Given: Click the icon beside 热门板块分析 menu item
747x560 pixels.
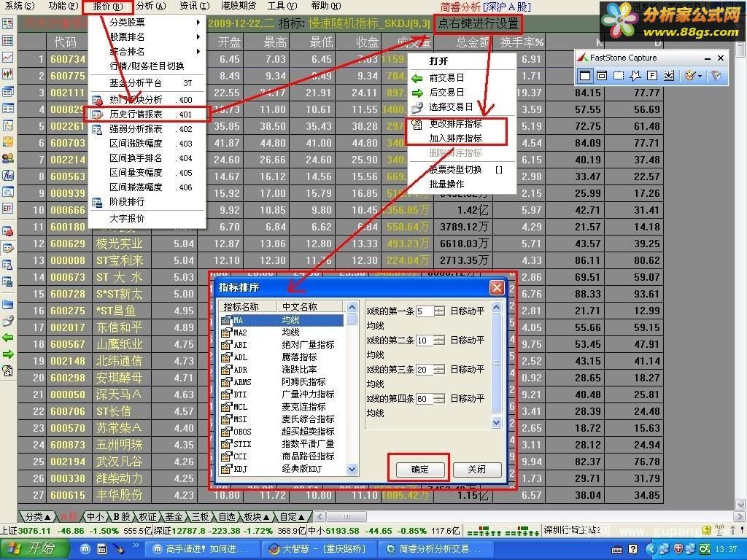Looking at the screenshot, I should pos(97,100).
